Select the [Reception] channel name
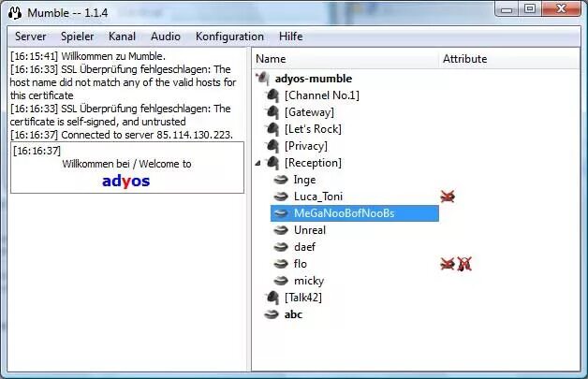588x379 pixels. 313,163
